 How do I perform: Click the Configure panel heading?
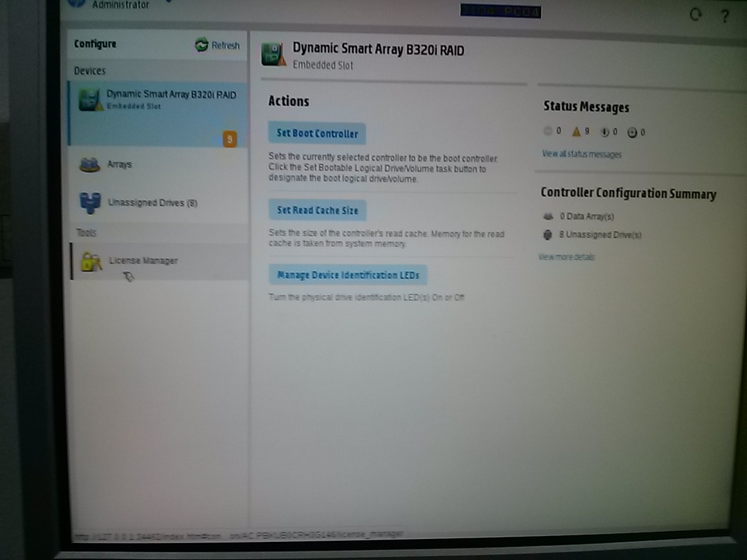[95, 44]
